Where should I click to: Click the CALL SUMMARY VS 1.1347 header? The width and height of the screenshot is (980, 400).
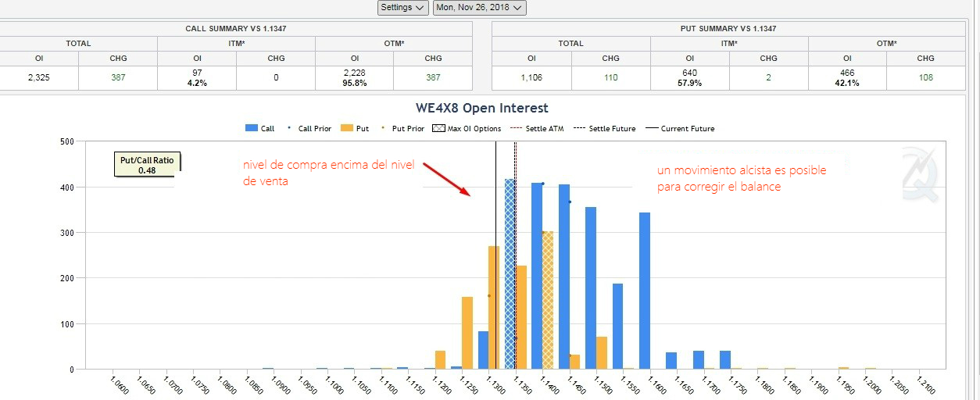point(235,28)
